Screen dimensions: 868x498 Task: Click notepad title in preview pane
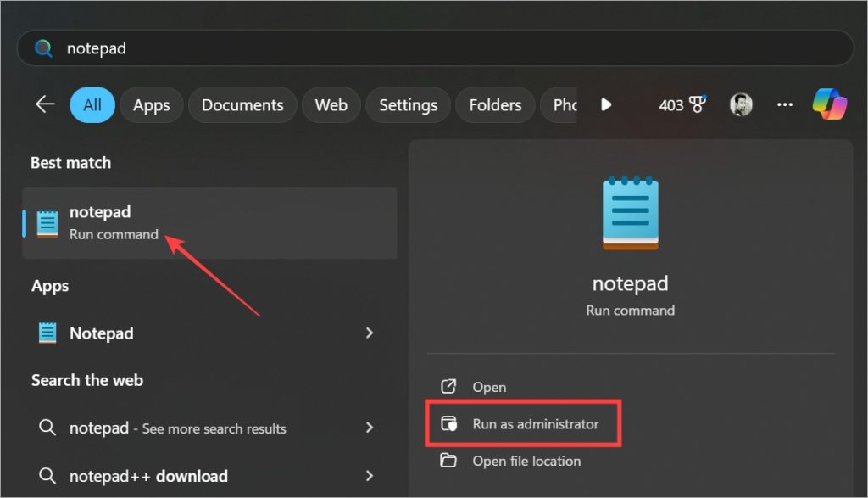point(630,283)
